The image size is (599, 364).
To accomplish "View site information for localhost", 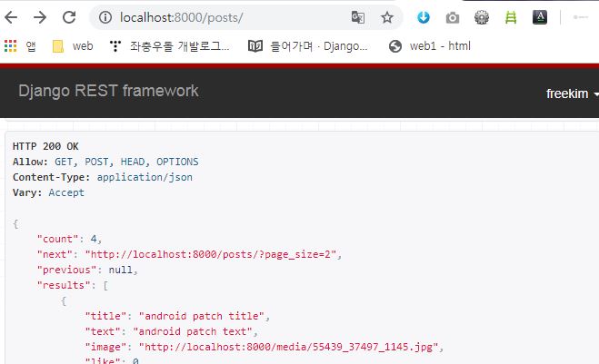I will pos(105,17).
